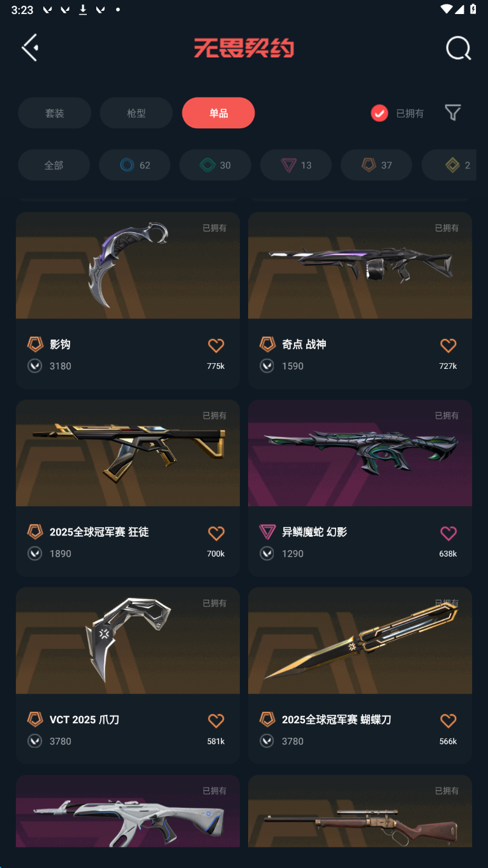The image size is (488, 868).
Task: Tap heart on VCT 2025 爪刀
Action: click(x=216, y=721)
